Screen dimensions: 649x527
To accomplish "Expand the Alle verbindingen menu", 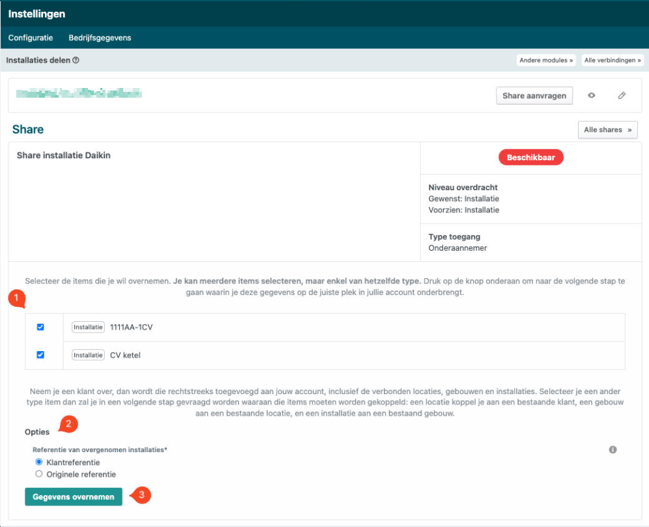I will (x=612, y=60).
